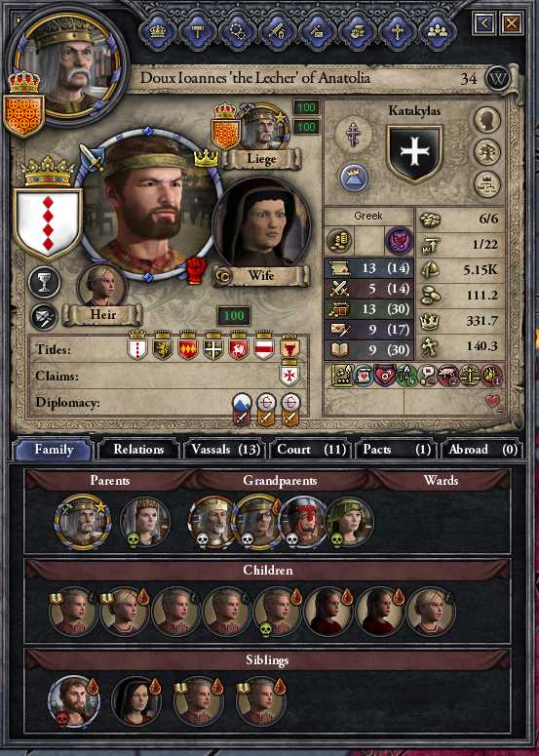Open the religion cross toolbar icon
This screenshot has width=539, height=756.
tap(398, 32)
